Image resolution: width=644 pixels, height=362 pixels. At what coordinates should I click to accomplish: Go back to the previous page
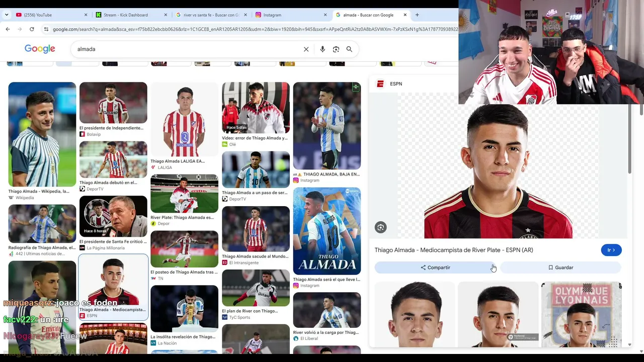[x=8, y=29]
